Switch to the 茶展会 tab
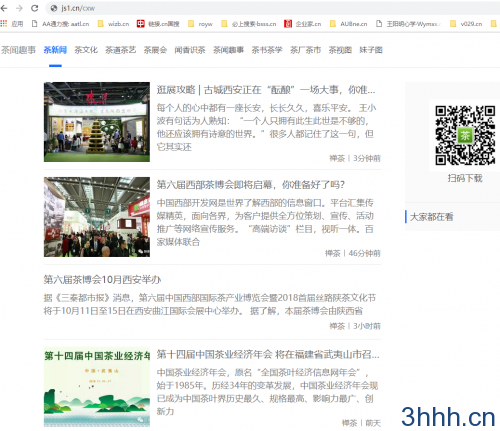 click(155, 50)
